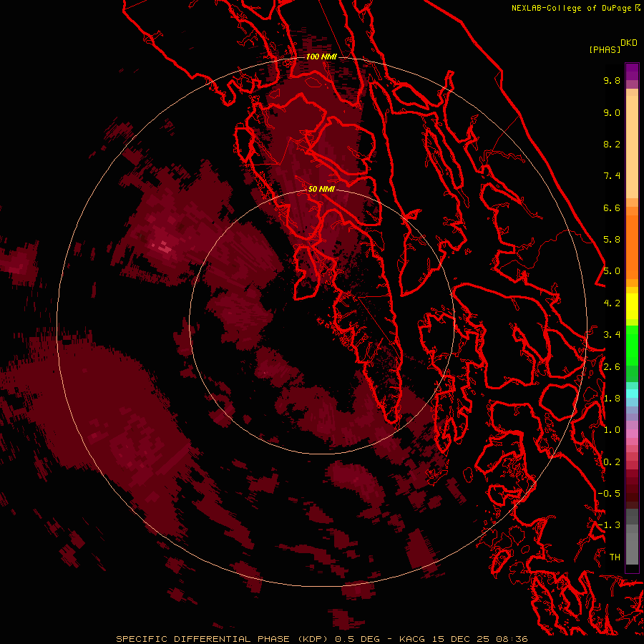Click the [PHAS] units label
The width and height of the screenshot is (644, 644).
pyautogui.click(x=605, y=49)
